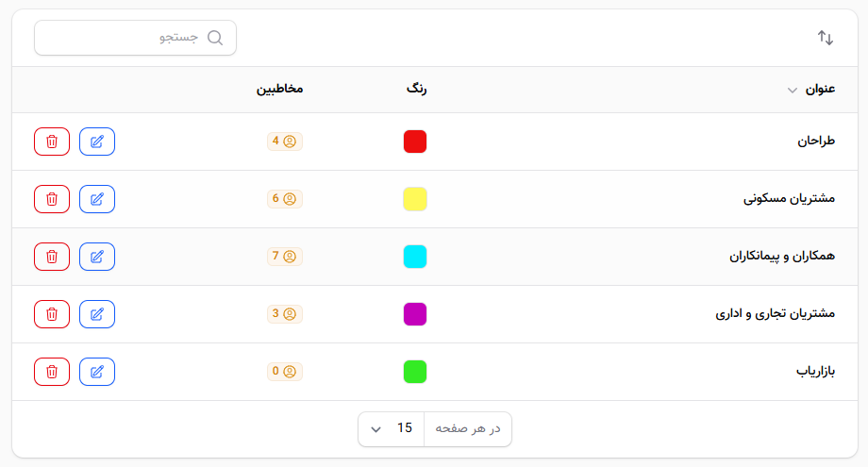Delete the طراحان row
Screen dimensions: 868x467
click(52, 142)
